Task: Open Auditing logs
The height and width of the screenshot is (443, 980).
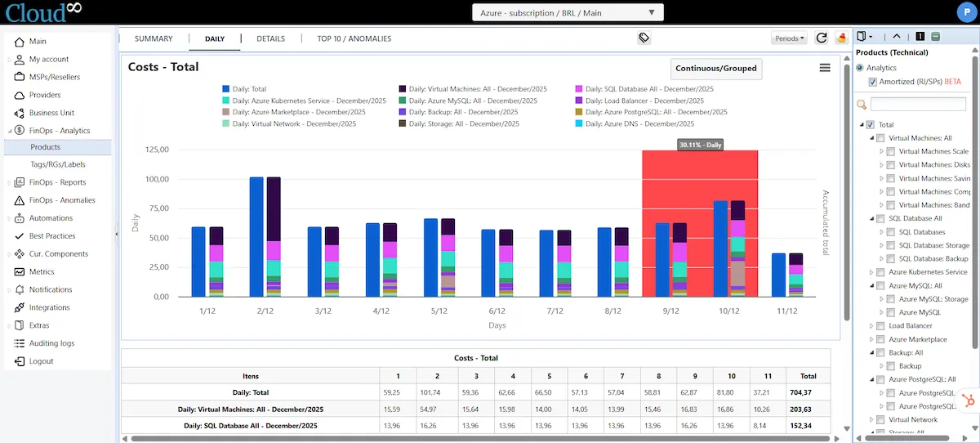Action: [51, 343]
